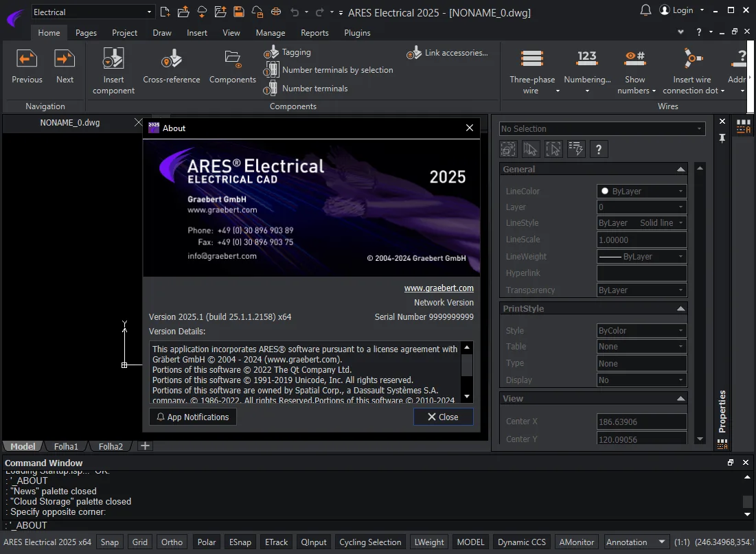This screenshot has width=756, height=554.
Task: Open the Electrical workspace dropdown
Action: (93, 12)
